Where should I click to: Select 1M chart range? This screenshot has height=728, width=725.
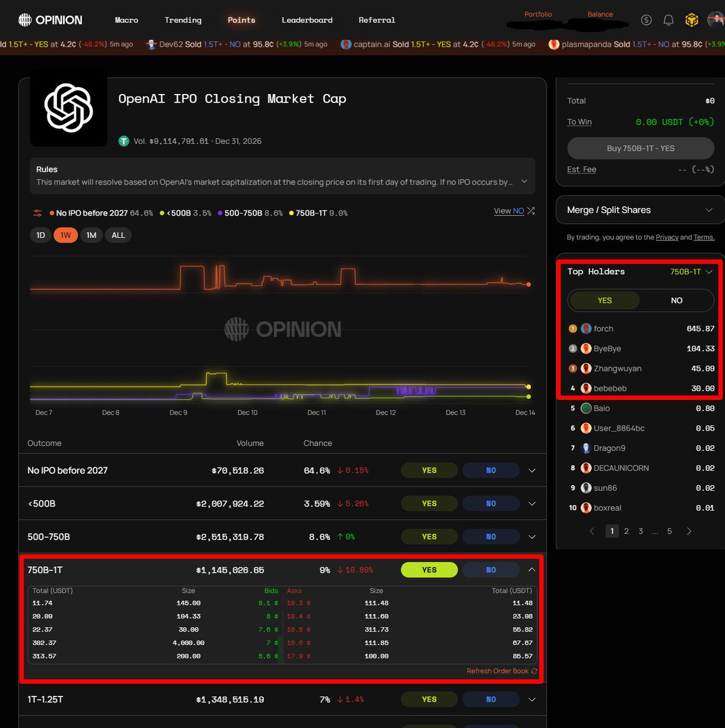coord(91,235)
